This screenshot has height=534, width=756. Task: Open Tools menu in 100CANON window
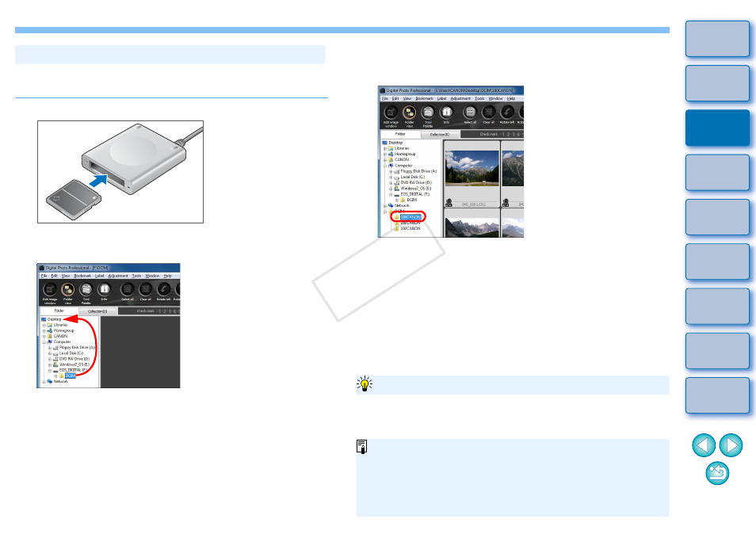point(479,98)
